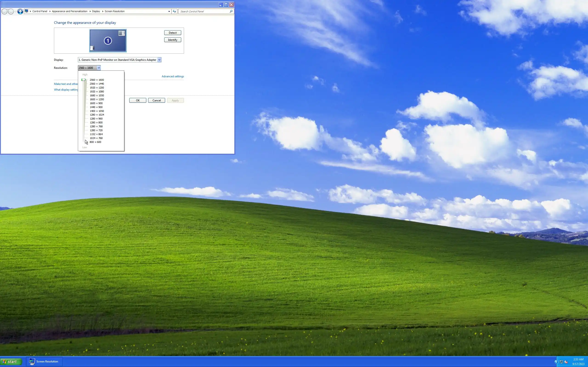Pick 800 × 600 resolution
The width and height of the screenshot is (588, 367).
(95, 142)
